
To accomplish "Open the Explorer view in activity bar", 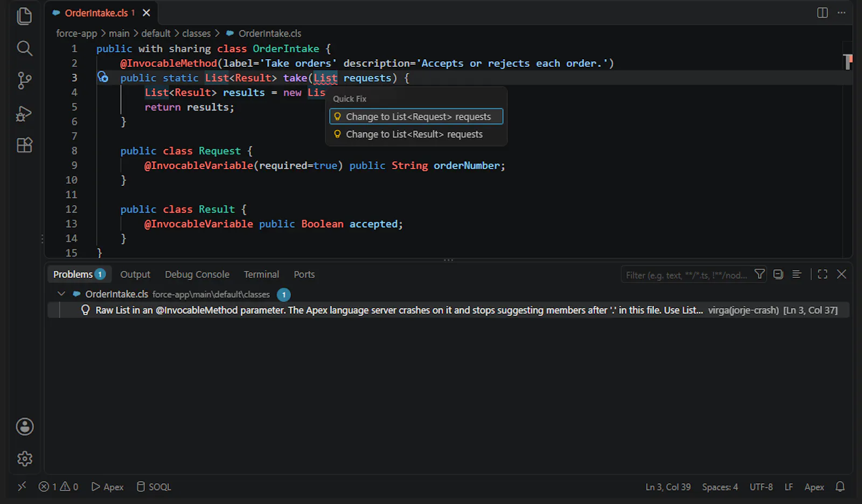I will pyautogui.click(x=25, y=16).
